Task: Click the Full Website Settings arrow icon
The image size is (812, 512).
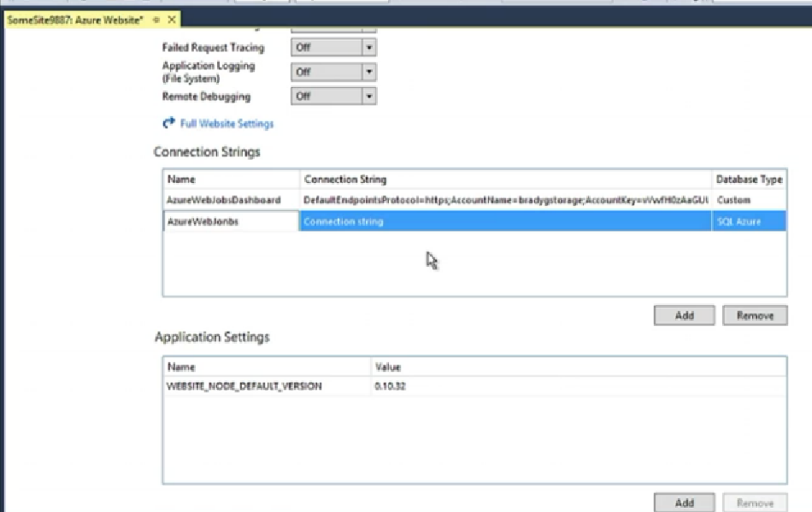Action: pyautogui.click(x=168, y=124)
